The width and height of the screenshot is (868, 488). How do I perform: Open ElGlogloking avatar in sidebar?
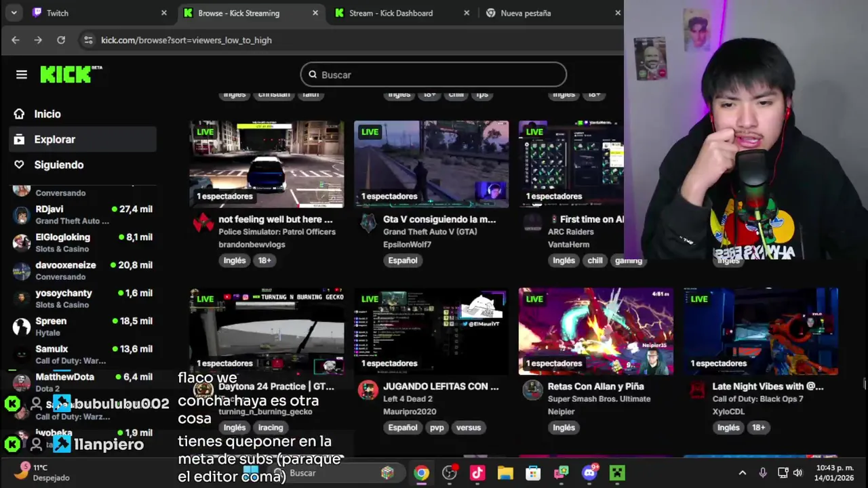(x=22, y=243)
